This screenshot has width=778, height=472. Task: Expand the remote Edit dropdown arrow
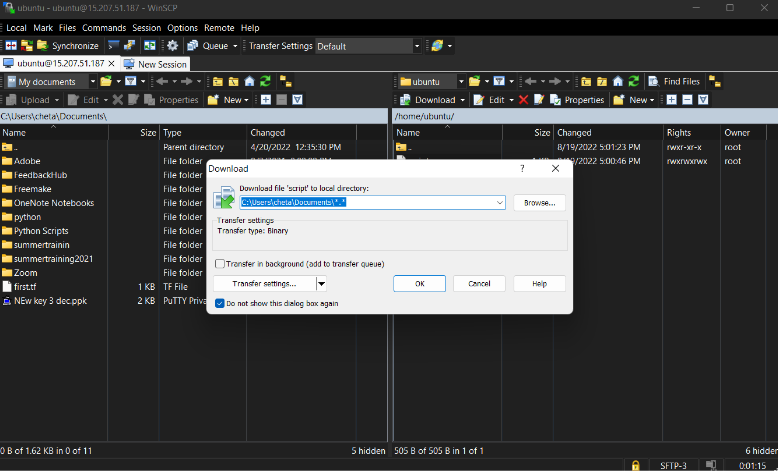click(x=511, y=100)
